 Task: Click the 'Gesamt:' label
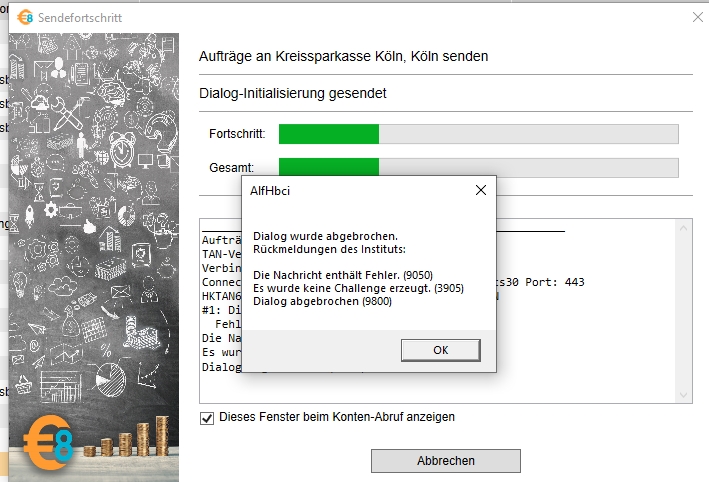pos(231,168)
